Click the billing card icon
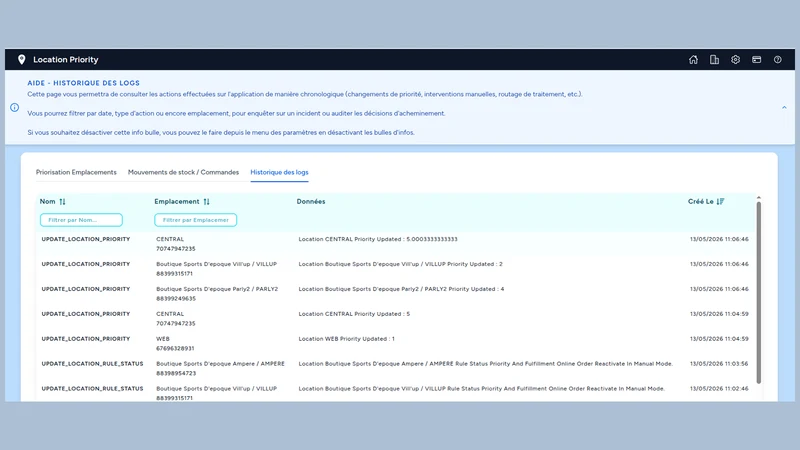Screen dimensions: 800x450 [x=757, y=60]
